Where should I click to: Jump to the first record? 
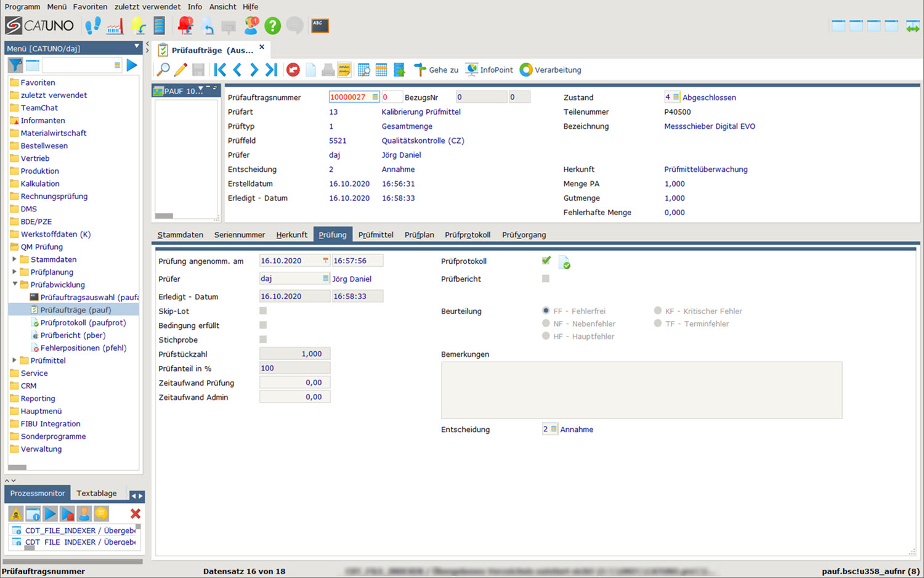pos(220,70)
